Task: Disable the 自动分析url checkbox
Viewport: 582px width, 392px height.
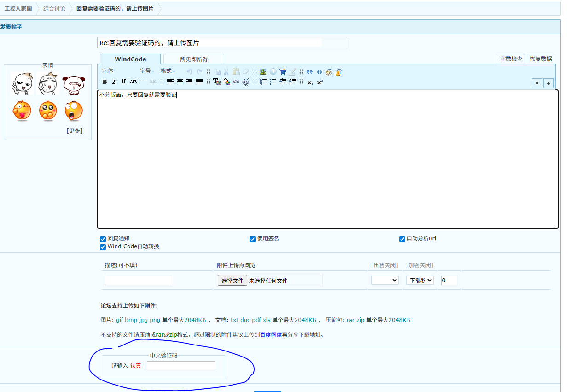Action: coord(402,239)
